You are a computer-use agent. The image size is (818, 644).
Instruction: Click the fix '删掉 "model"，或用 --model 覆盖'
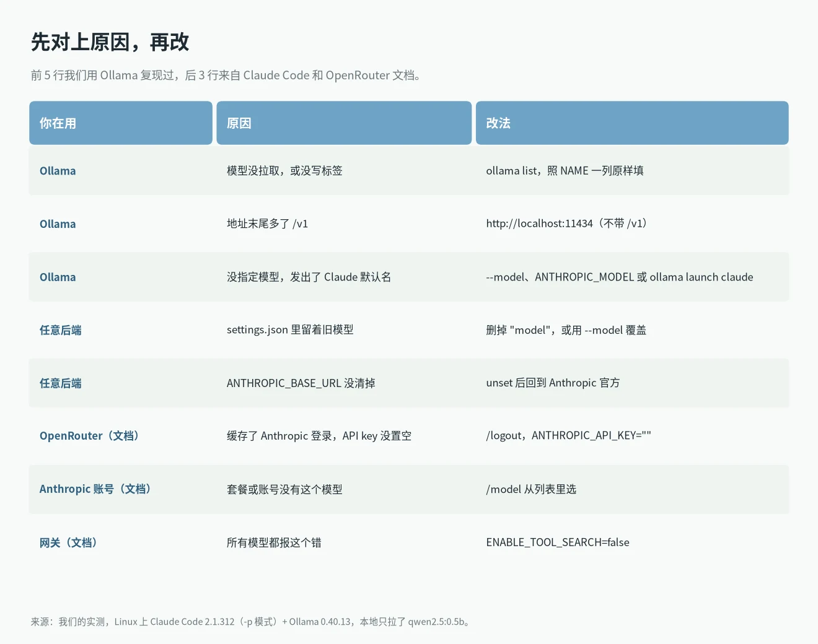tap(566, 330)
